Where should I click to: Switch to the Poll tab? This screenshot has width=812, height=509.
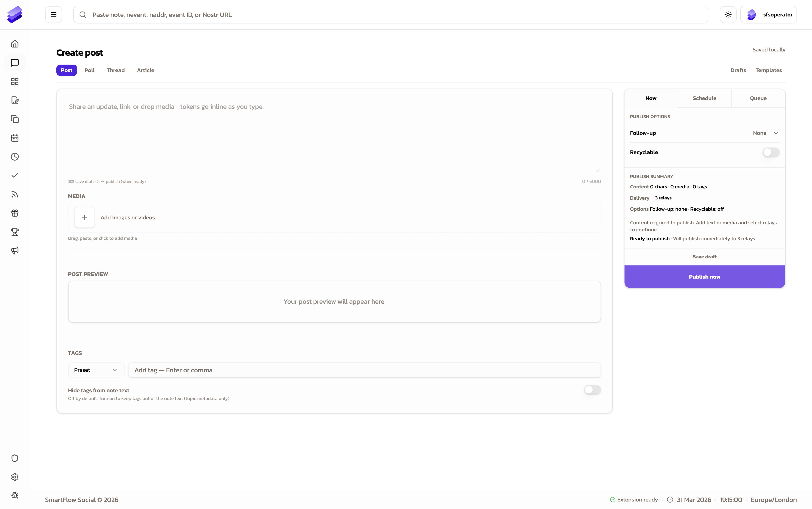[x=89, y=70]
